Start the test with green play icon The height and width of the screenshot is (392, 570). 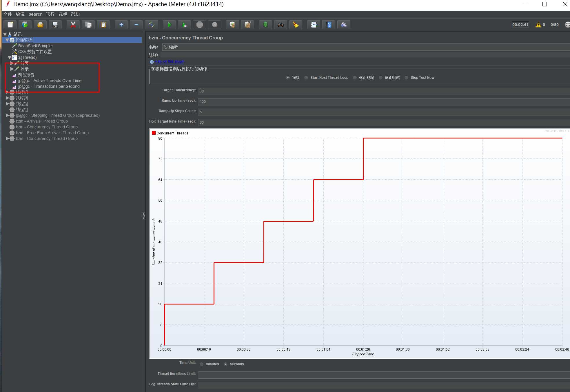point(169,25)
